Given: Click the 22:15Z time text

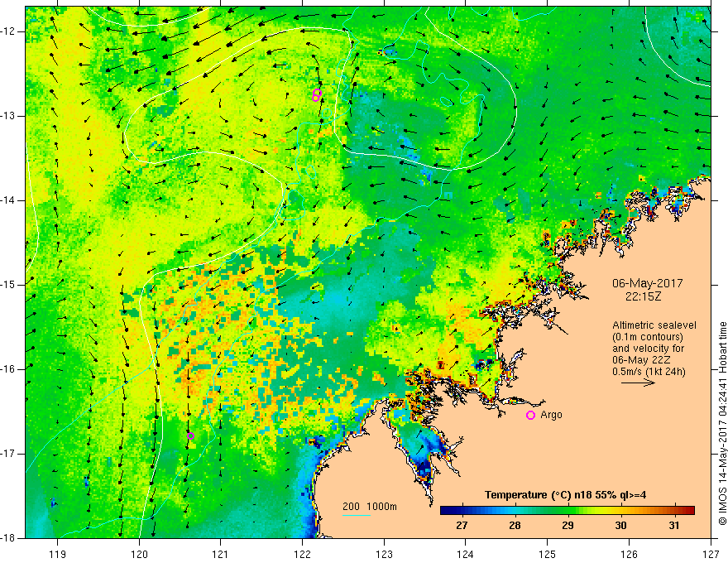Looking at the screenshot, I should [643, 296].
